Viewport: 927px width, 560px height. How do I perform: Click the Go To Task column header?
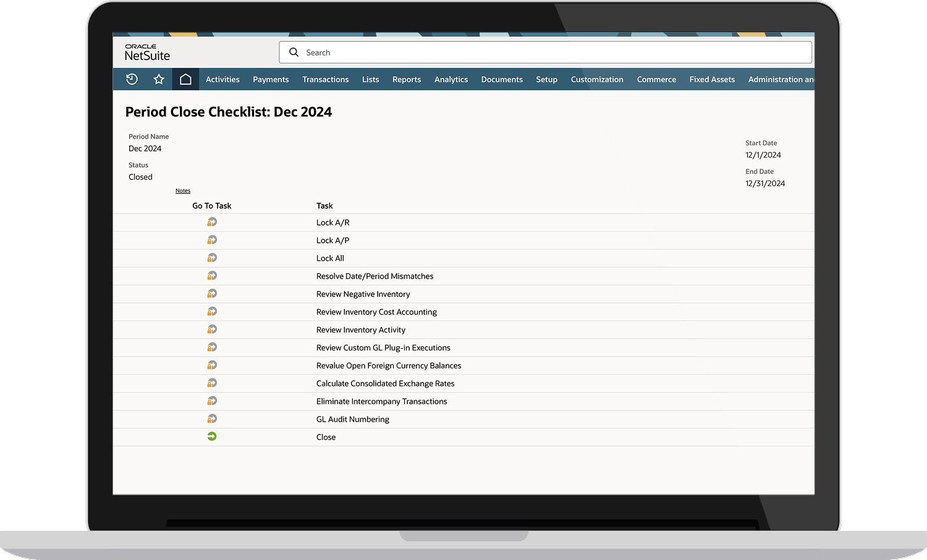[x=212, y=206]
